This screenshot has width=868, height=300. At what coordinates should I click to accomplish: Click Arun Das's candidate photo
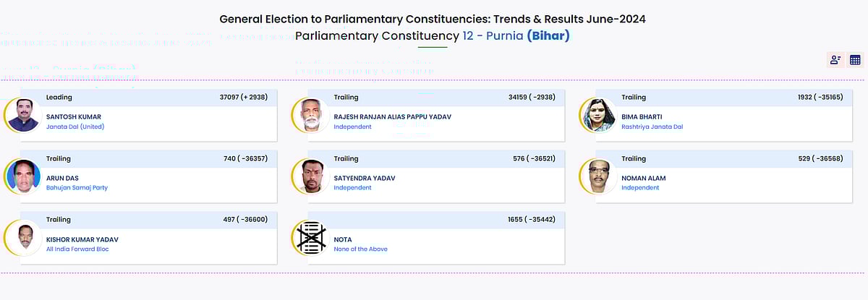pyautogui.click(x=25, y=176)
